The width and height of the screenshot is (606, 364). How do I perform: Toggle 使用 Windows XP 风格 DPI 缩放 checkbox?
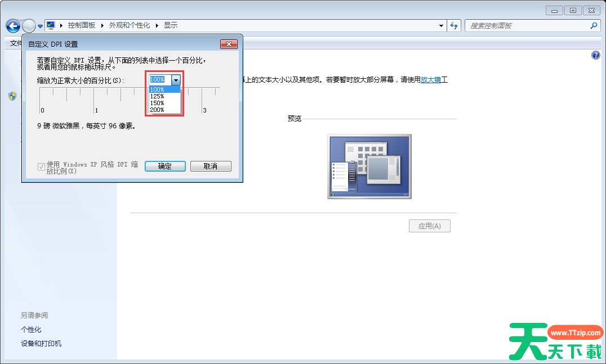click(41, 167)
